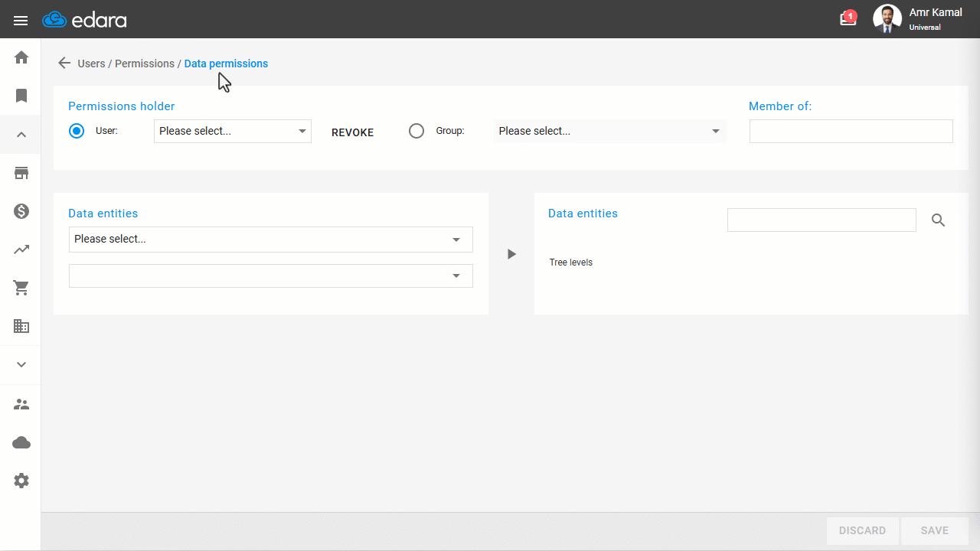Open the trending chart sidebar icon

click(21, 249)
